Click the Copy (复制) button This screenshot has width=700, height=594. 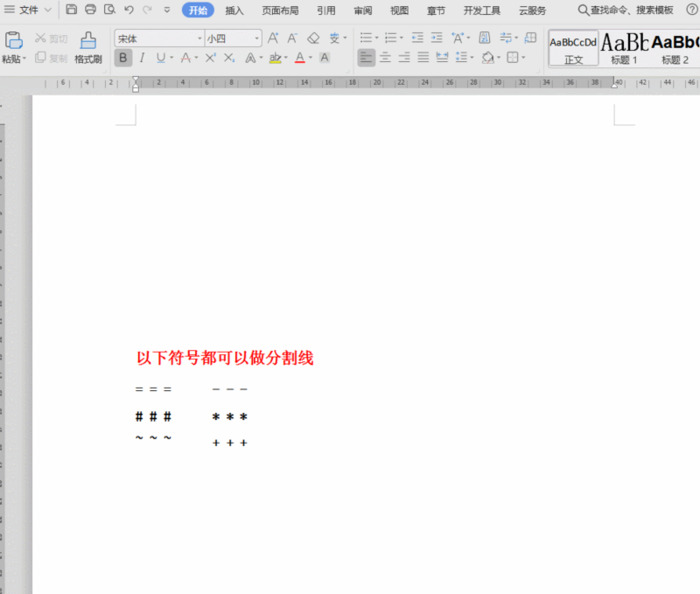pyautogui.click(x=51, y=58)
